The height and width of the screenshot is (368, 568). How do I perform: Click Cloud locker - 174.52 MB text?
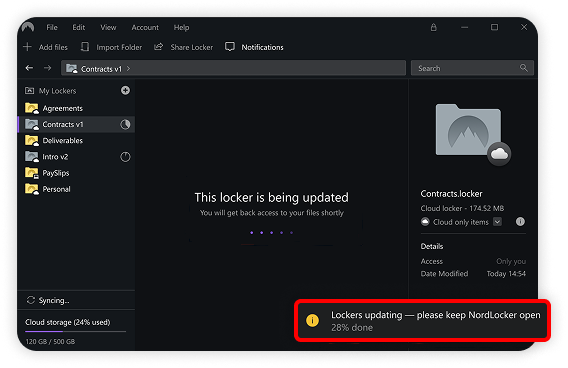(462, 208)
